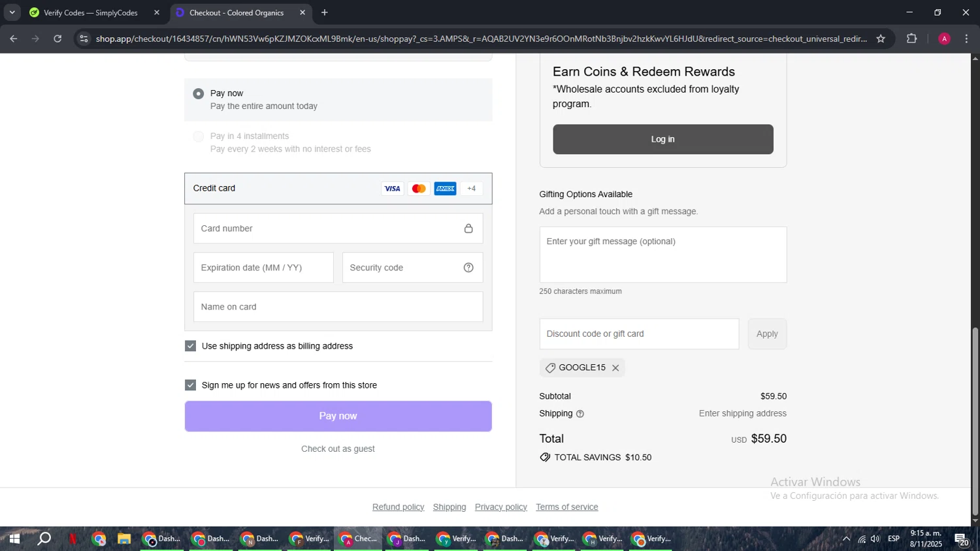Image resolution: width=980 pixels, height=551 pixels.
Task: Open the Shipping info help icon
Action: tap(580, 414)
